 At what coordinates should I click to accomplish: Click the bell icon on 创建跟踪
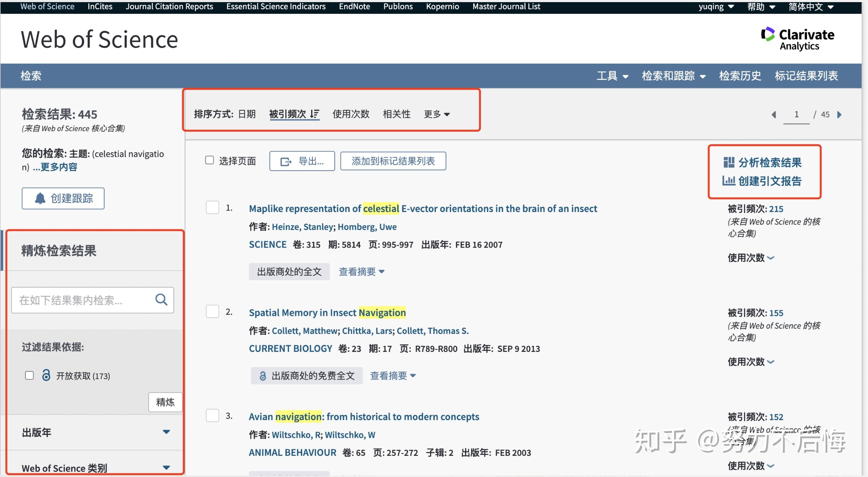[x=40, y=198]
